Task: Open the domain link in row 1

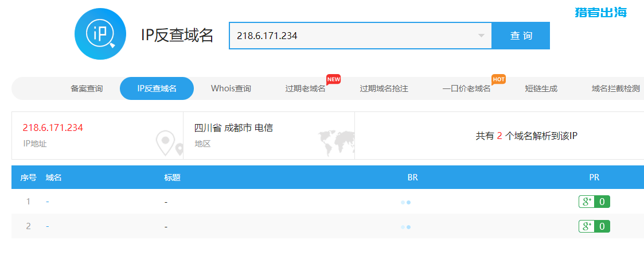Action: (x=48, y=202)
